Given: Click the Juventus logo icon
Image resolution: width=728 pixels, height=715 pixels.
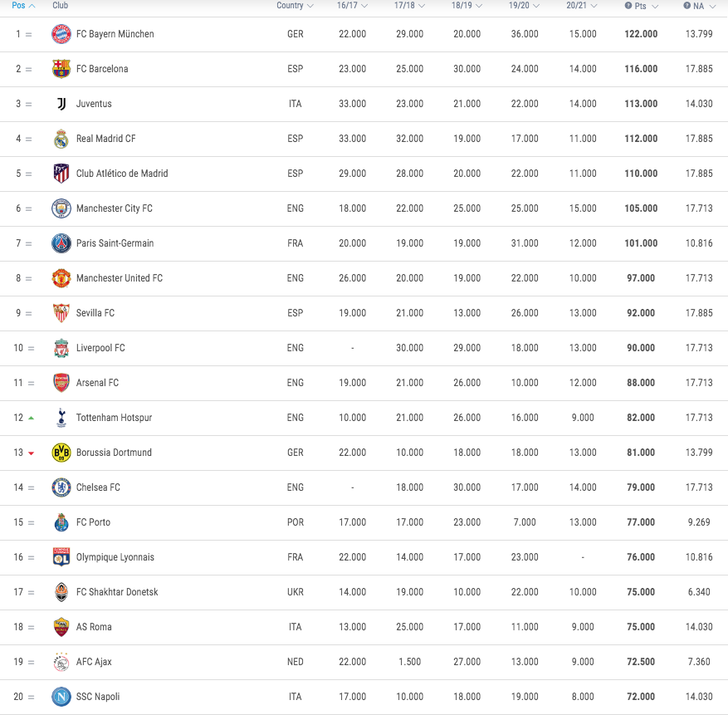Looking at the screenshot, I should coord(61,104).
